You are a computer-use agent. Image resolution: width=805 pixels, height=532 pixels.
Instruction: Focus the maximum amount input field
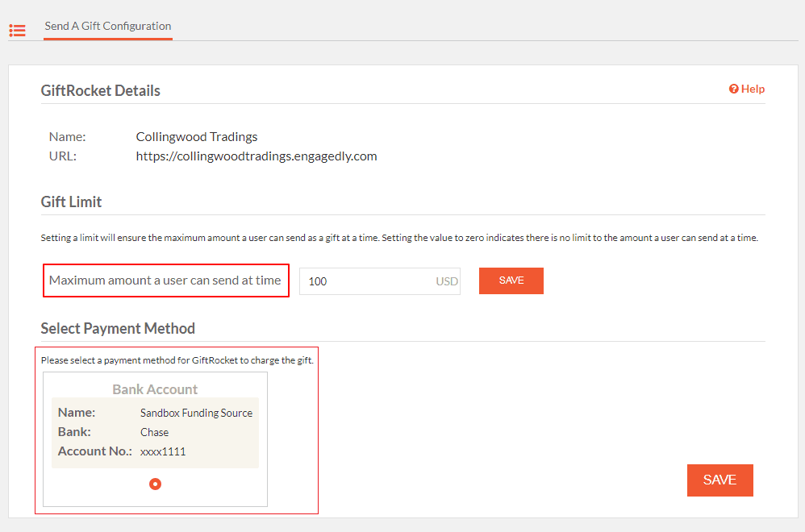click(x=379, y=281)
